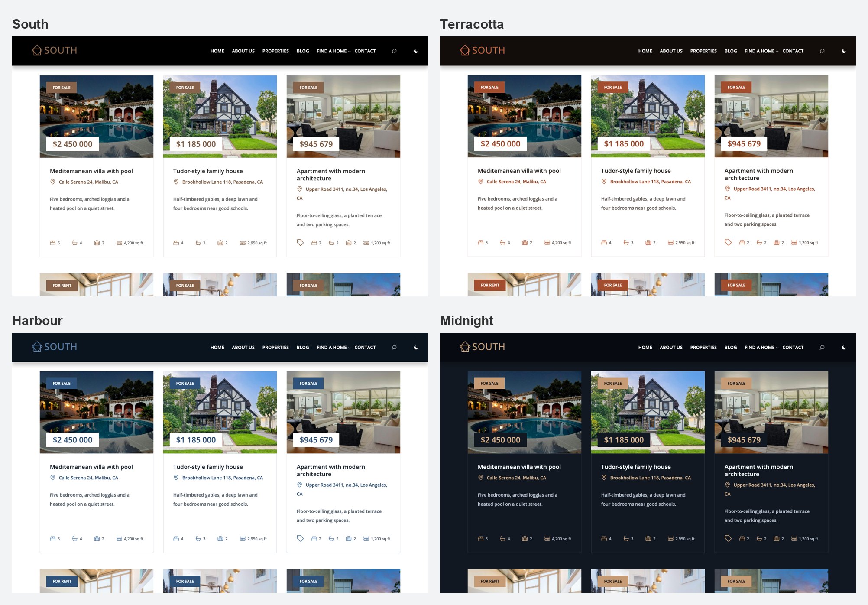The width and height of the screenshot is (868, 605).
Task: Open search icon in South theme header
Action: click(394, 51)
